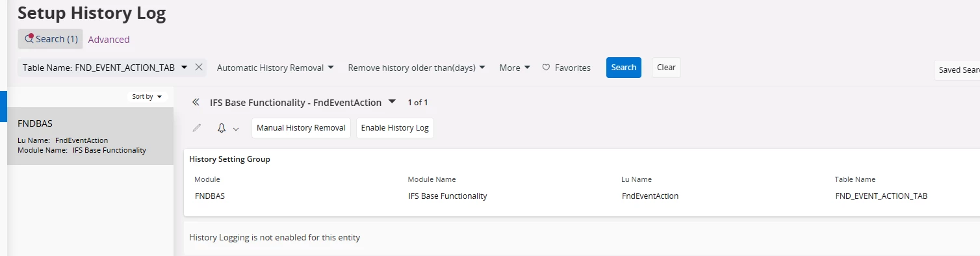Click the bell subscription icon

pyautogui.click(x=221, y=128)
